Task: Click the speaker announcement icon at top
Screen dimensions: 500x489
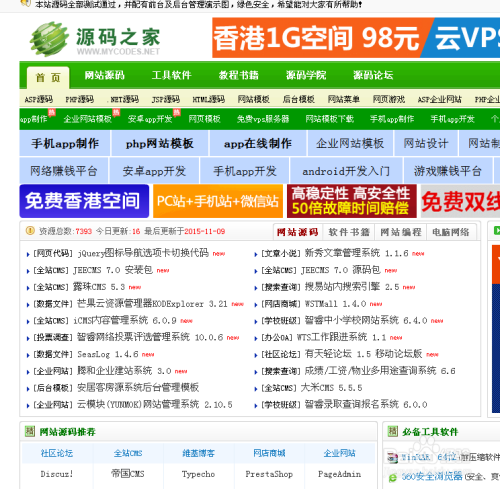Action: [24, 3]
